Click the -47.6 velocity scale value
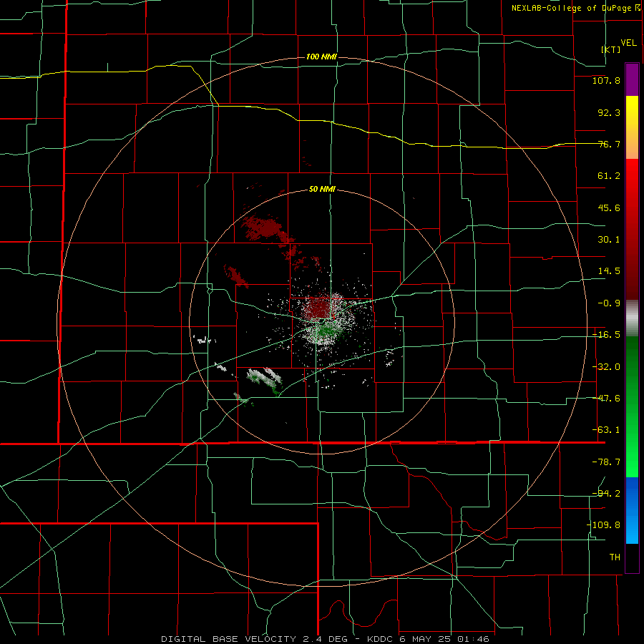 coord(606,399)
